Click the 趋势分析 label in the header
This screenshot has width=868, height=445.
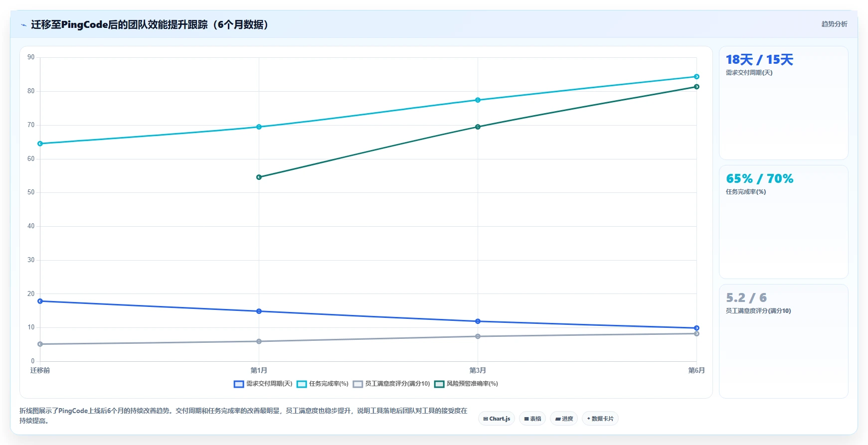[x=834, y=24]
